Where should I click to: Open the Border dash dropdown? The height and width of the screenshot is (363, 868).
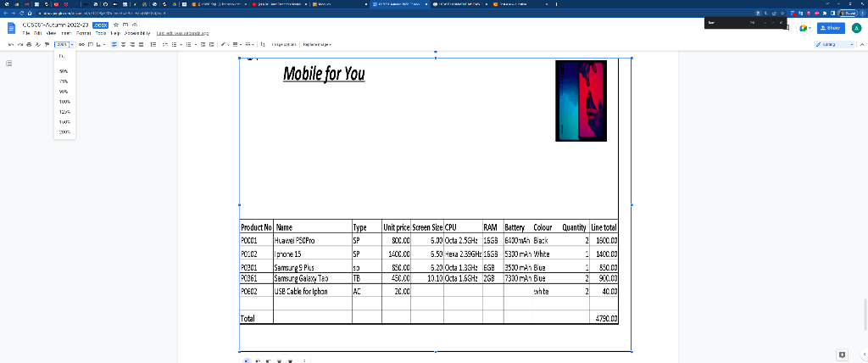click(x=250, y=44)
